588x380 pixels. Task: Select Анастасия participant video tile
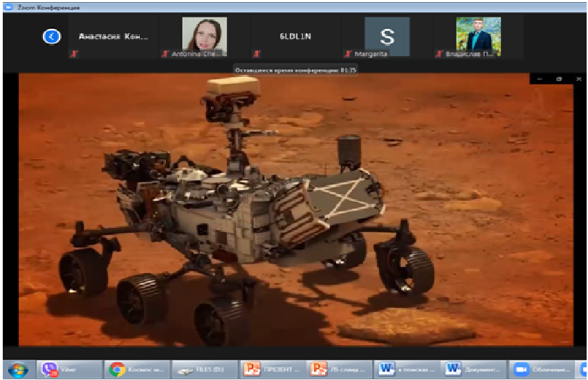pos(113,37)
